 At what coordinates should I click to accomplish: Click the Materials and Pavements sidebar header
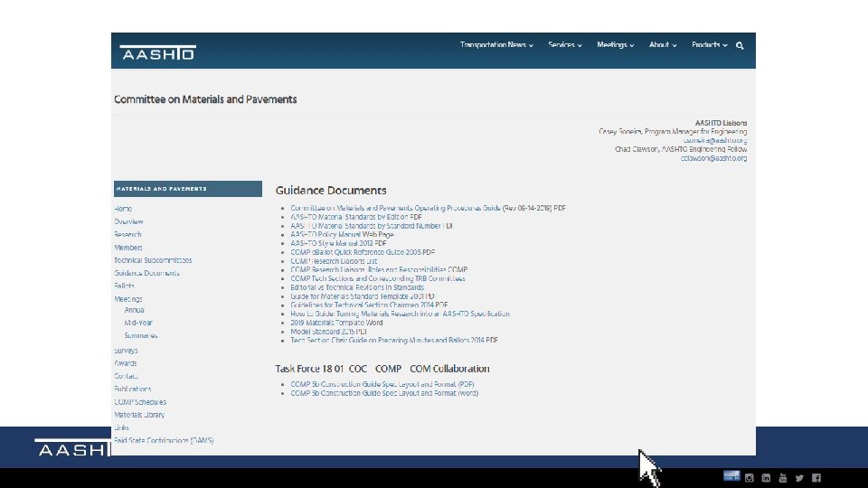pos(188,189)
